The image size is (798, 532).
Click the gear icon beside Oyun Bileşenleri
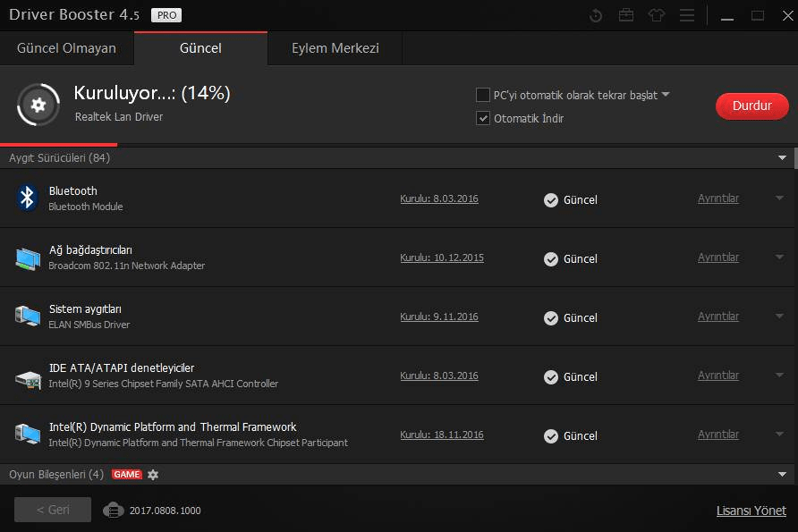pyautogui.click(x=153, y=474)
